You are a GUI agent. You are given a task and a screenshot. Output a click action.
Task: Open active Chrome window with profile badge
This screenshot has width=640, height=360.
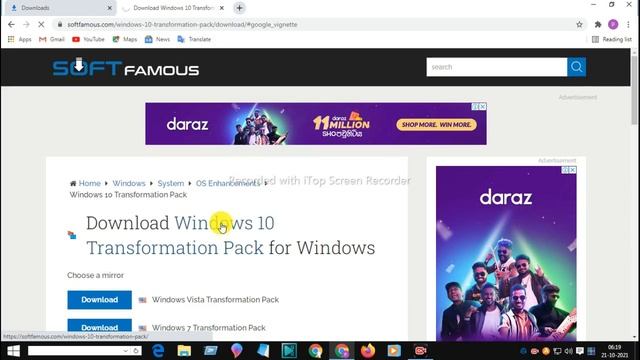tap(342, 351)
